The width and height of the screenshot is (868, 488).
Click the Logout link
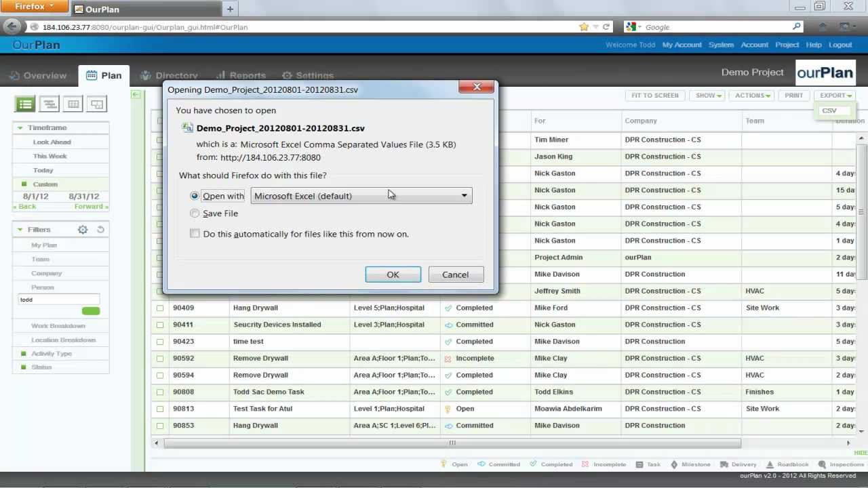[840, 45]
